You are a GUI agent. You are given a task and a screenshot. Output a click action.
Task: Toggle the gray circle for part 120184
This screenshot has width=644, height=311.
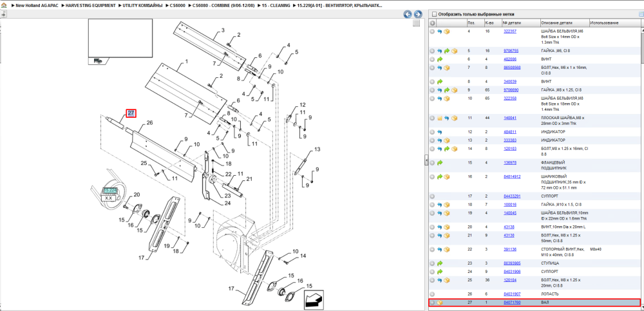[x=433, y=280]
